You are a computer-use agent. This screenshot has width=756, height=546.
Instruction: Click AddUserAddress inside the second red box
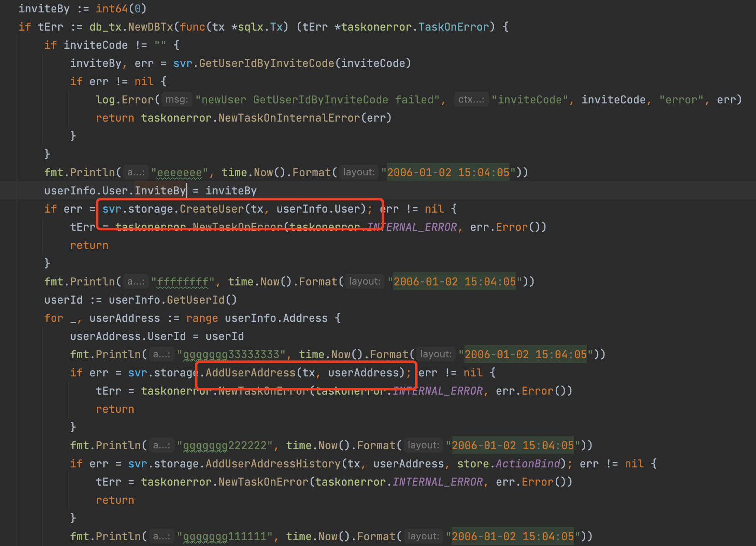coord(250,373)
